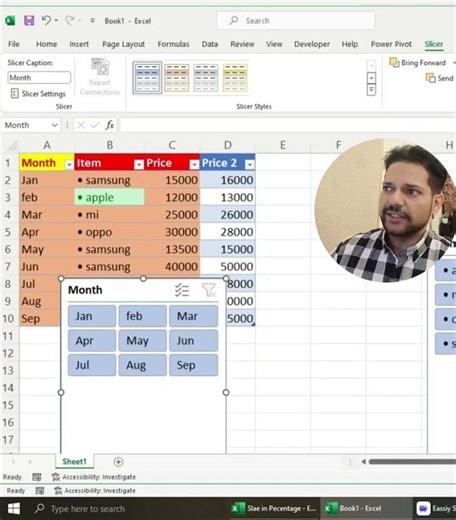This screenshot has width=456, height=520.
Task: Click Clear Filter icon in Month slicer
Action: 209,290
